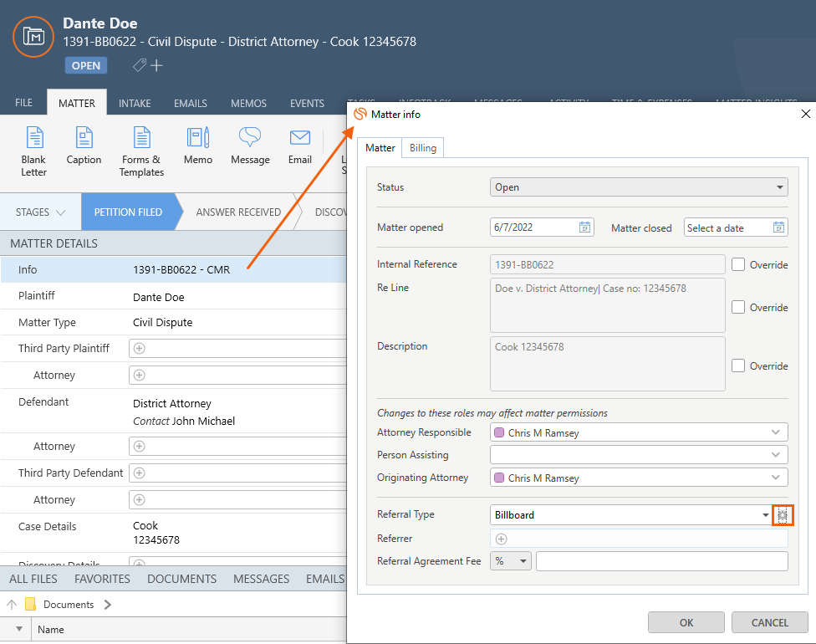Open the file list filter arrow
Screen dimensions: 816x644
point(19,629)
